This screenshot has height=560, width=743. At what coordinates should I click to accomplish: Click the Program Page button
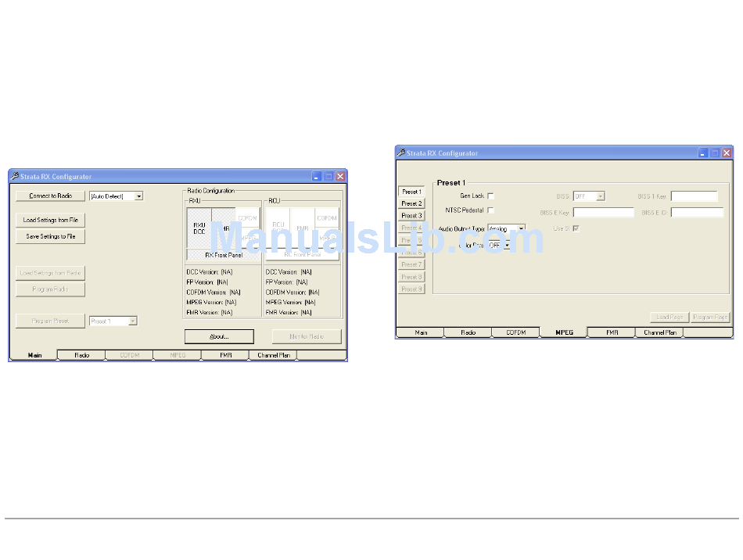coord(710,317)
